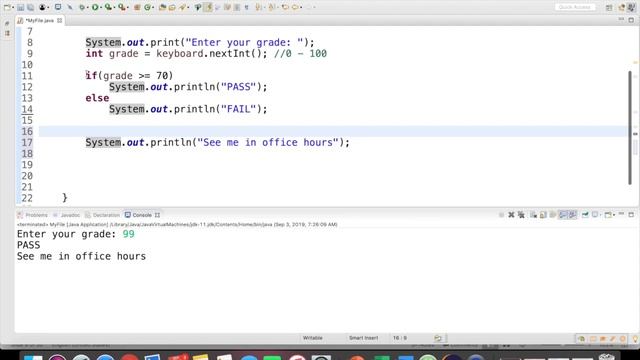Click the Open Perspective icon
Viewport: 640px width, 360px height.
tap(609, 7)
